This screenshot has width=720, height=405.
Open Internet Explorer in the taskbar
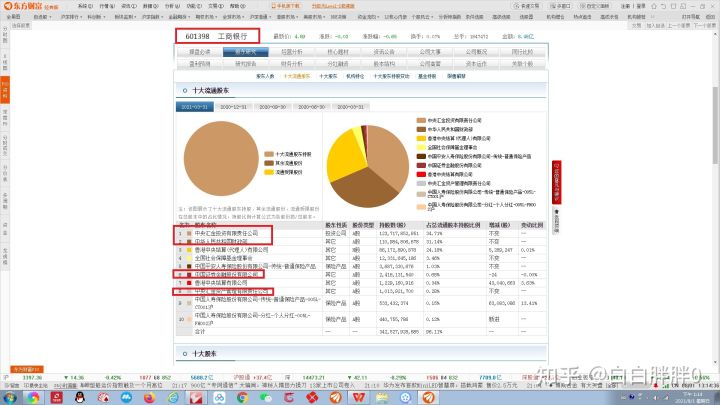coord(173,397)
